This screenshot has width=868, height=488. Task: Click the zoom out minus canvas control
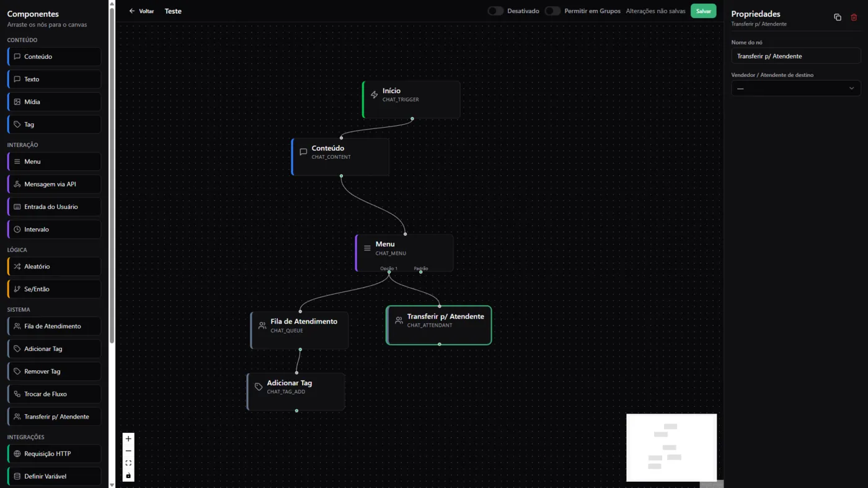pyautogui.click(x=128, y=451)
